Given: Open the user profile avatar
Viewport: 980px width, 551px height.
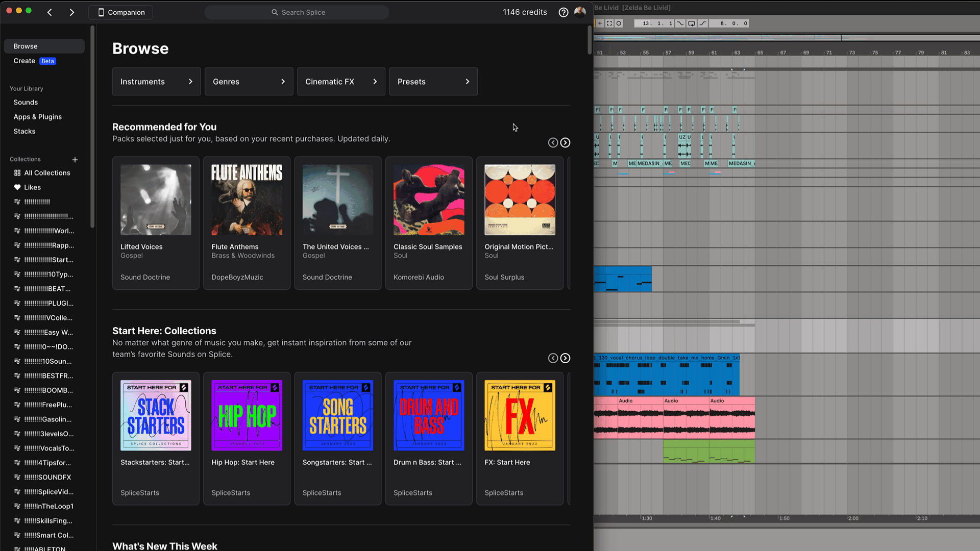Looking at the screenshot, I should click(580, 12).
